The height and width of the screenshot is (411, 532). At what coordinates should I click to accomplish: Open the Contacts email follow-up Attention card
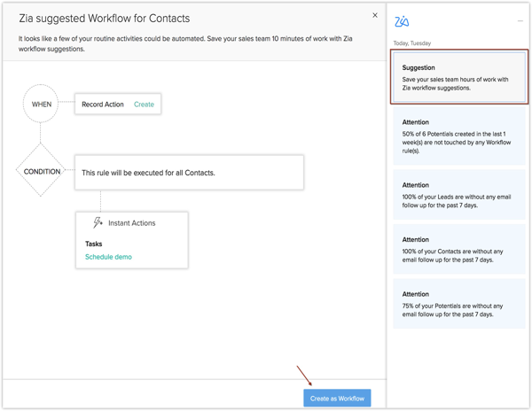[459, 250]
